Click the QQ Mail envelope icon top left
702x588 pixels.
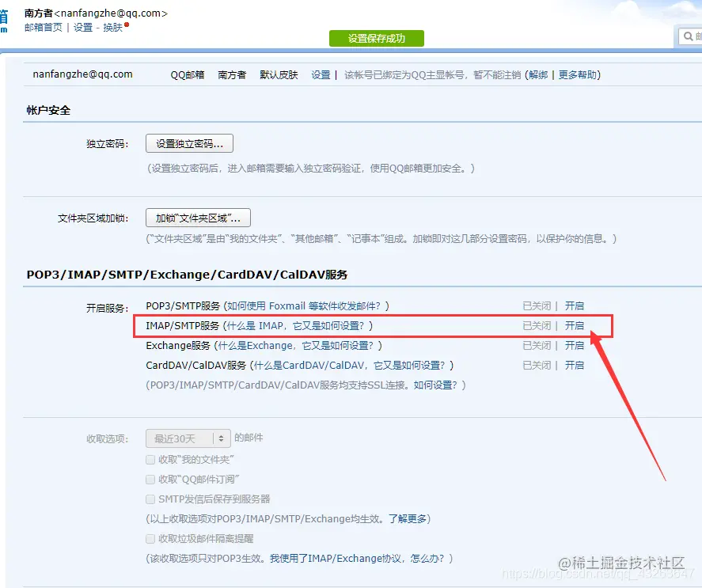pyautogui.click(x=5, y=16)
